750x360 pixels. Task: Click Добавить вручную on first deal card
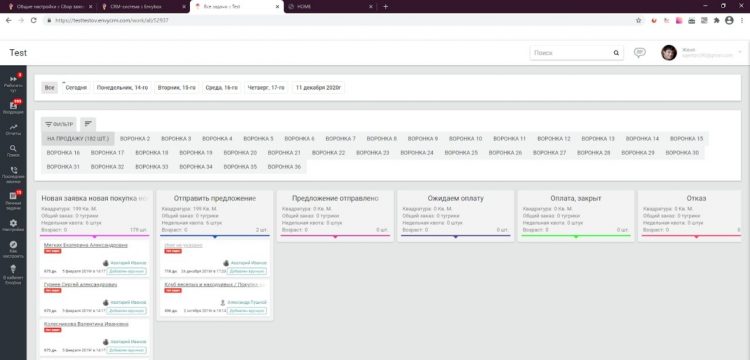[x=126, y=271]
